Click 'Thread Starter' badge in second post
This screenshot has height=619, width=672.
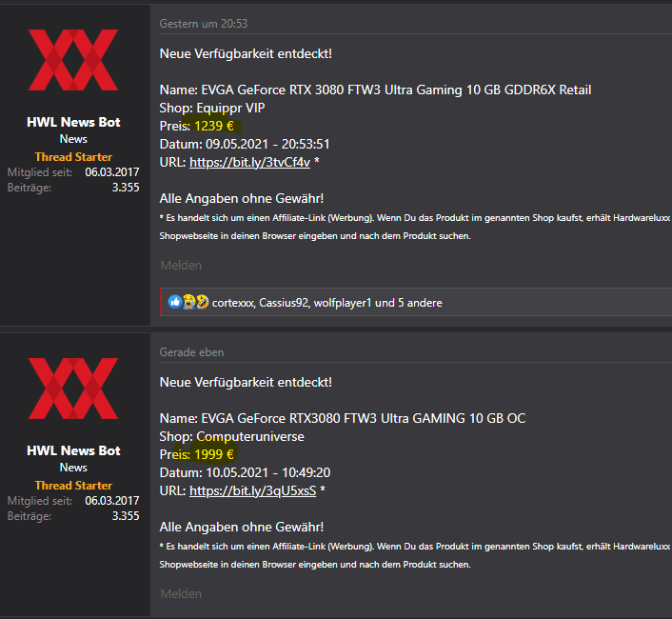[73, 486]
